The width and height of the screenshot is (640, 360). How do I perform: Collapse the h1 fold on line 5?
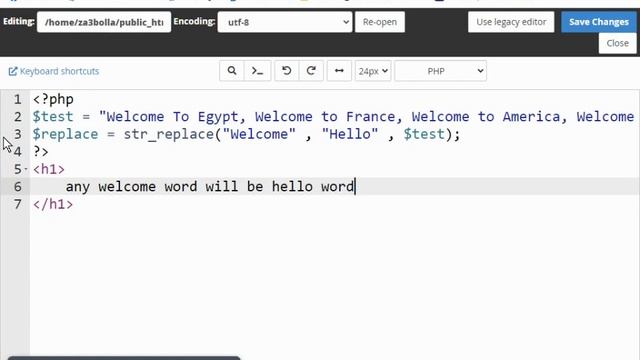coord(26,169)
